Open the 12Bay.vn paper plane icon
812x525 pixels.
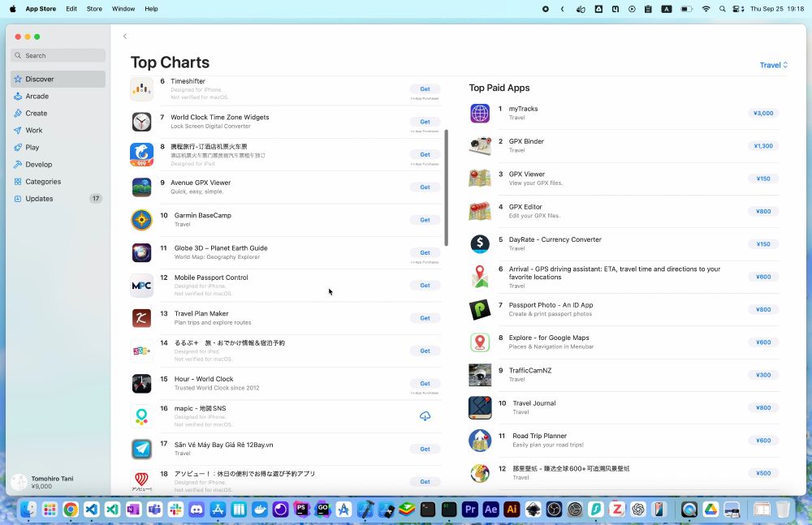pos(141,449)
